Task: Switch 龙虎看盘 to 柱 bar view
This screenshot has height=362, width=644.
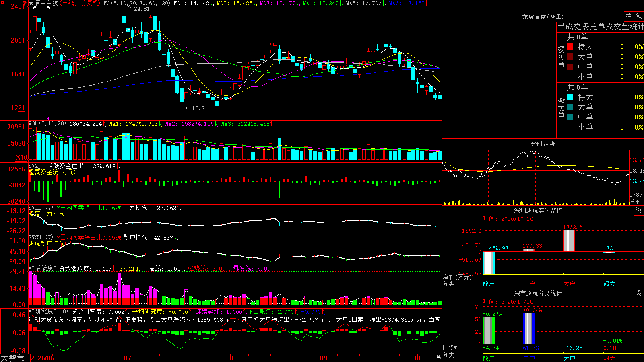Action: tap(629, 16)
